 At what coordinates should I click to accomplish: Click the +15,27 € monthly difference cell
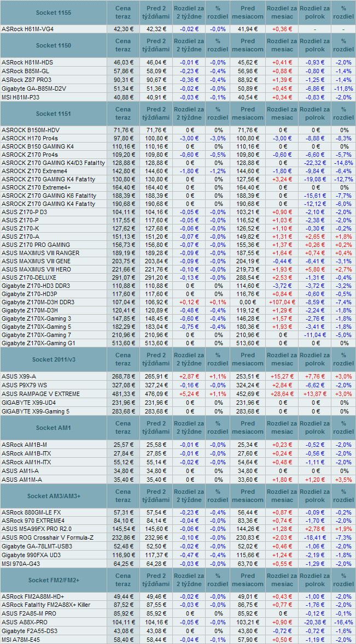click(x=282, y=376)
